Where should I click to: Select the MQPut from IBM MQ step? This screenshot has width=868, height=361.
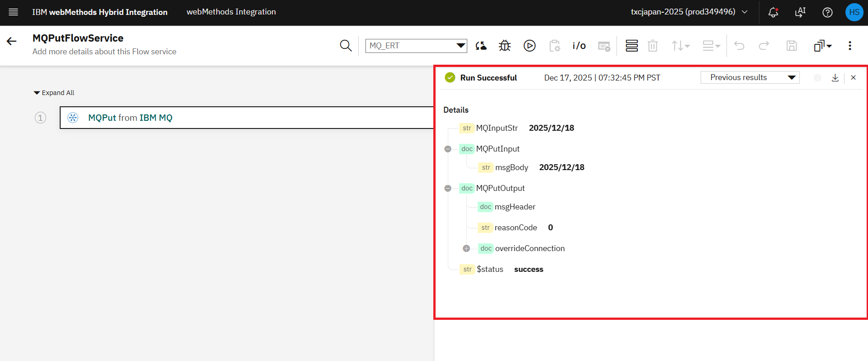247,118
